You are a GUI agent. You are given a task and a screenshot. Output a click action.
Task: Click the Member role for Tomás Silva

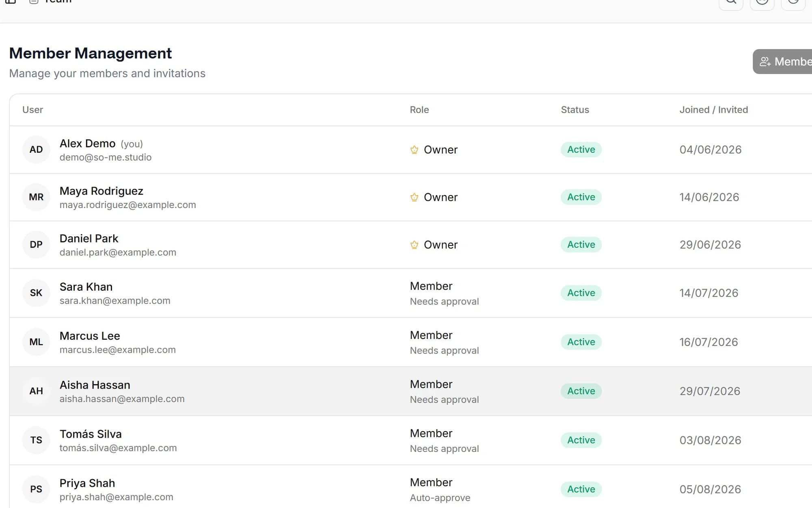pos(431,434)
